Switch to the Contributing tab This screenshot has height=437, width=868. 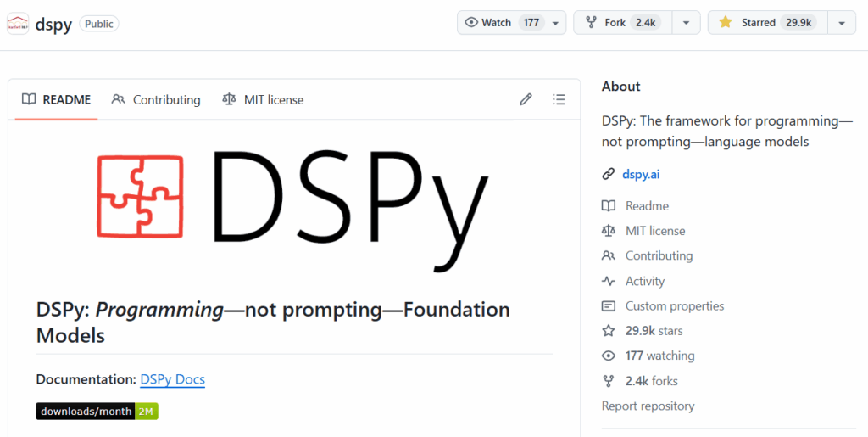click(156, 99)
